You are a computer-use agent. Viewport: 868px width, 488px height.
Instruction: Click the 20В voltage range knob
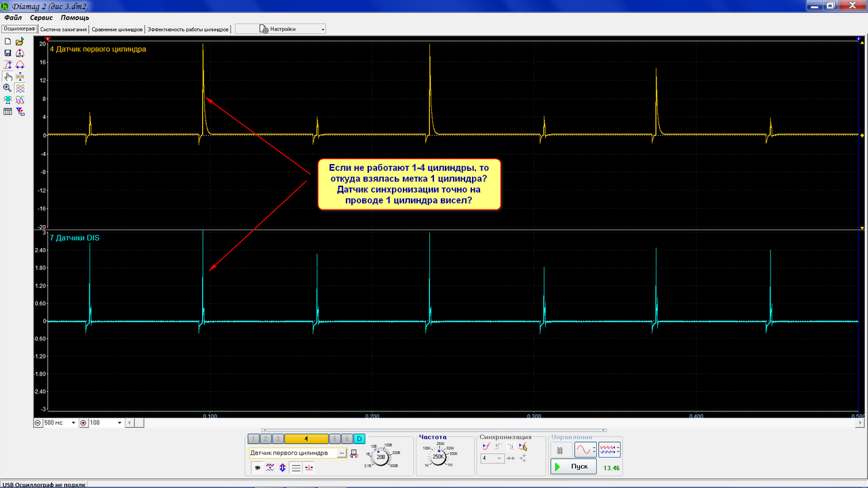point(380,457)
